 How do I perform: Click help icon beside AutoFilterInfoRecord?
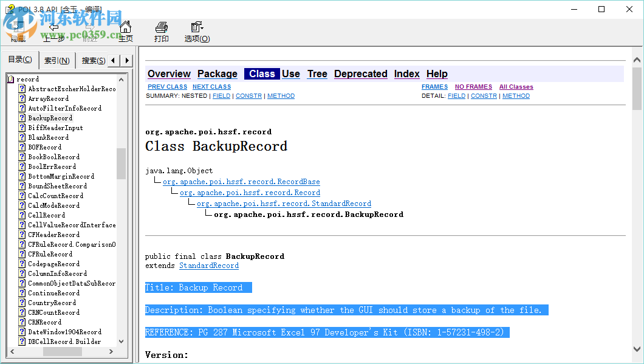(22, 108)
